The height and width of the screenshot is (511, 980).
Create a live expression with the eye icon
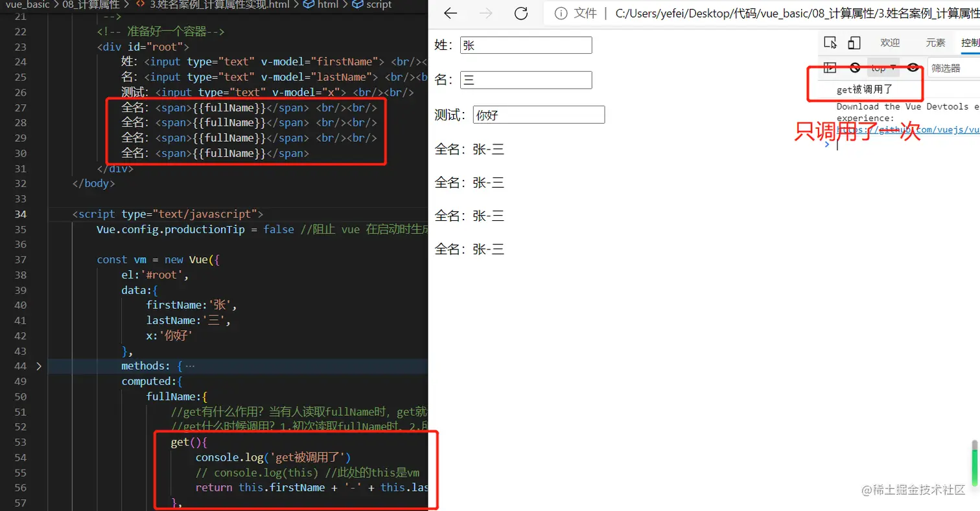point(913,67)
